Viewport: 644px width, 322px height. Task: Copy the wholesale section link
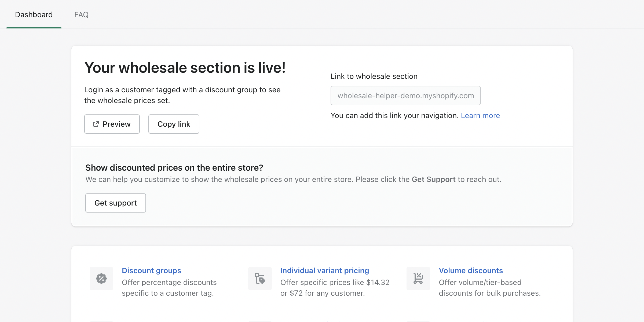(x=174, y=124)
